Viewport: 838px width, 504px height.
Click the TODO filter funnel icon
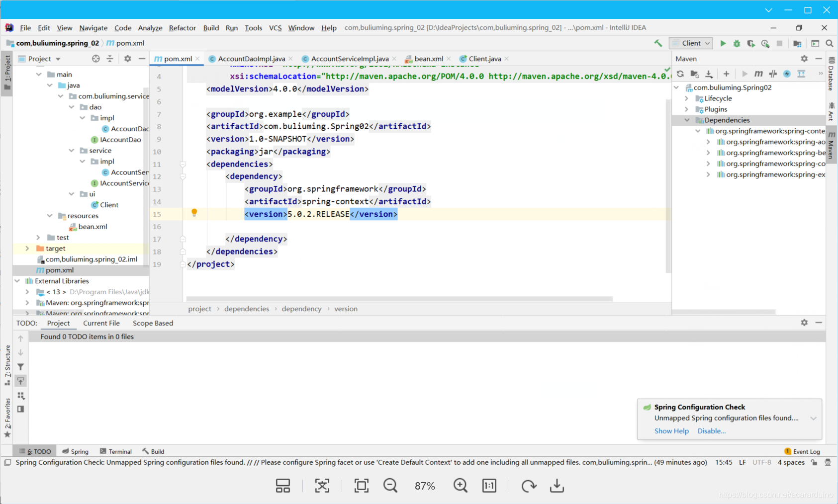tap(20, 367)
